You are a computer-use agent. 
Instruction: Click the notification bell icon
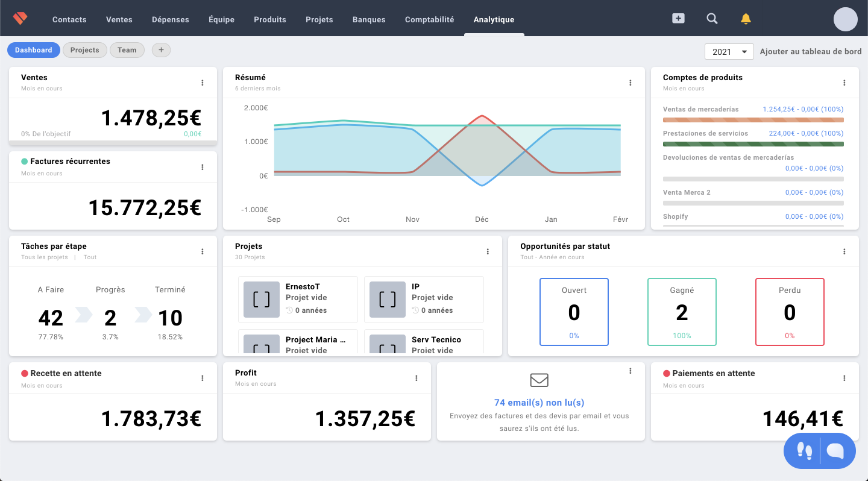click(x=746, y=19)
